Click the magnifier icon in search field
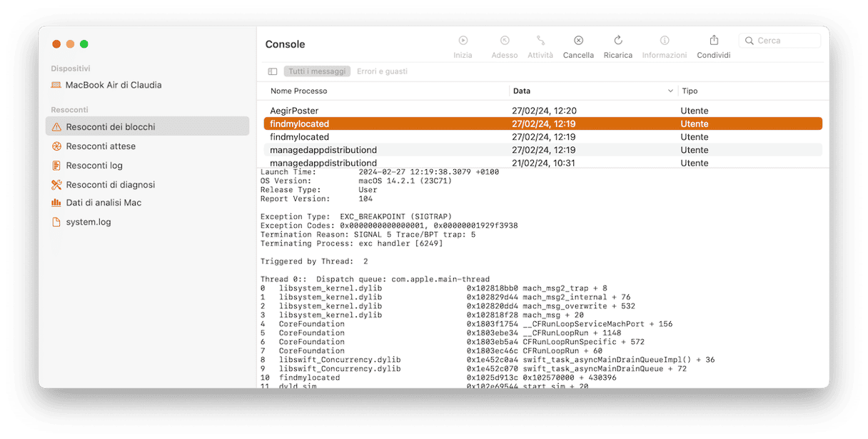The width and height of the screenshot is (868, 439). [750, 41]
